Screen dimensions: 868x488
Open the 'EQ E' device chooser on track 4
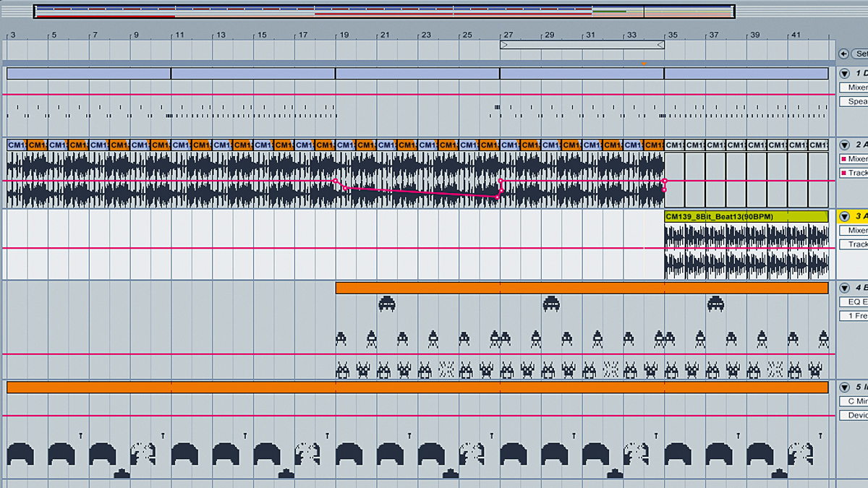coord(854,302)
